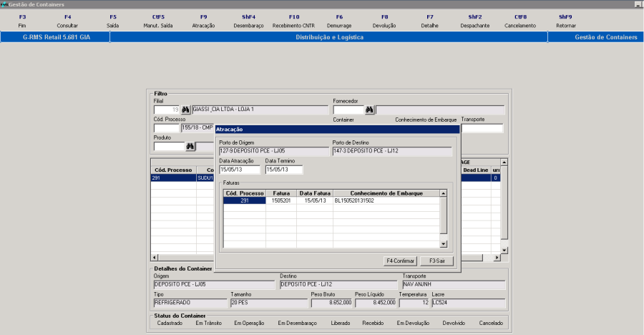The height and width of the screenshot is (335, 644).
Task: Click Data Fatura cell 15/05/13
Action: pos(315,200)
